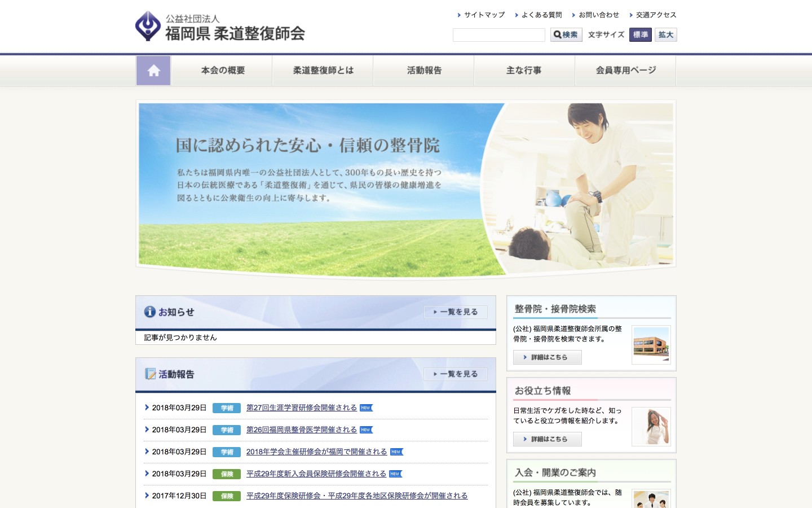This screenshot has width=812, height=508.
Task: Click the home icon in navigation bar
Action: tap(153, 71)
